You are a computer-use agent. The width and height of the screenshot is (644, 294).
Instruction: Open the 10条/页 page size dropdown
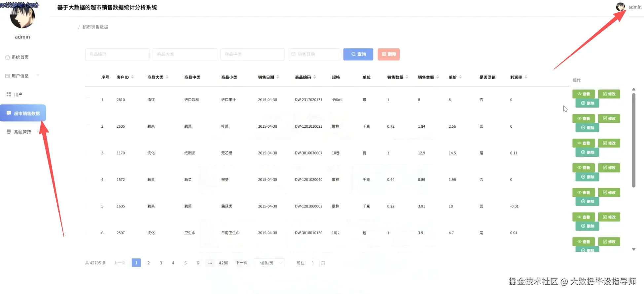pyautogui.click(x=269, y=263)
